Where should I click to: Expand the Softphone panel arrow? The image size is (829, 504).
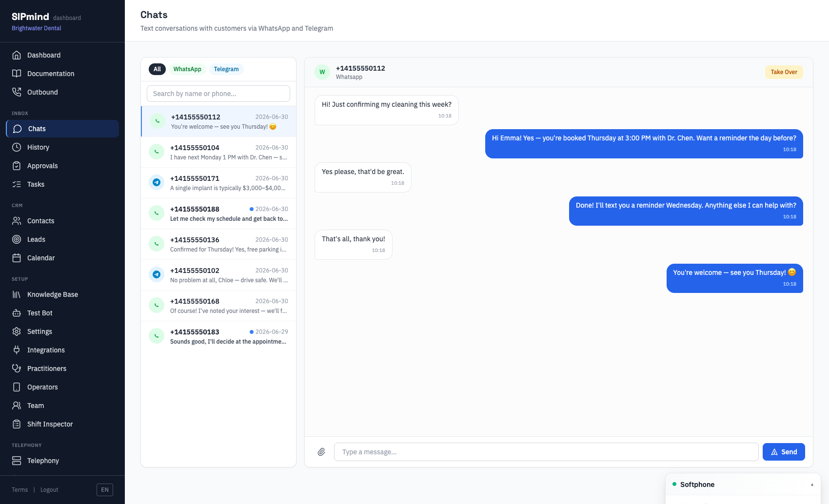(812, 485)
